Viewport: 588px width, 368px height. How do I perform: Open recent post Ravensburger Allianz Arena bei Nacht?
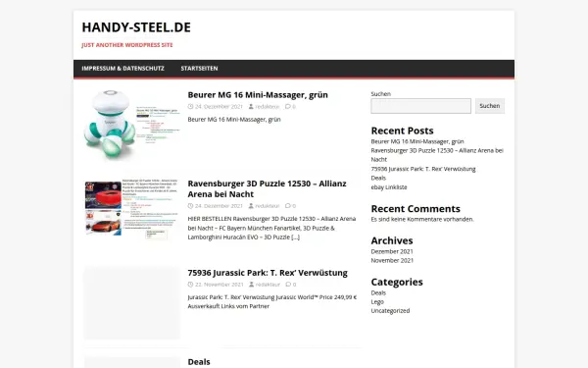[x=437, y=155]
